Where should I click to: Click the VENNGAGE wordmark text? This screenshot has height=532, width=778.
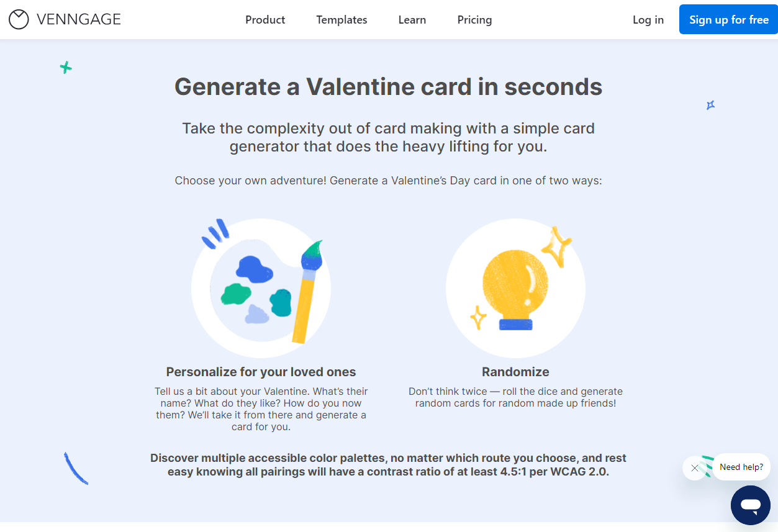[x=79, y=20]
